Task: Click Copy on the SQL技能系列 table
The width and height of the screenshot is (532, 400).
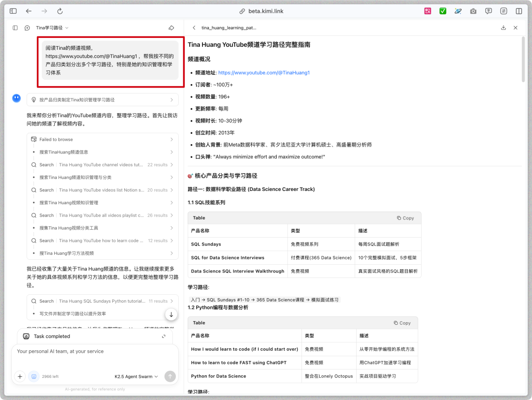Action: (x=405, y=217)
